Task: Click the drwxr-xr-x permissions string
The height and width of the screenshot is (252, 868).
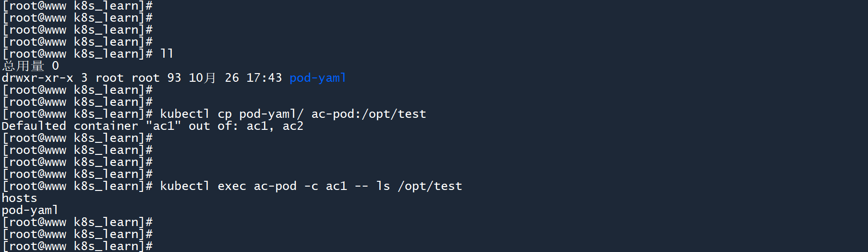Action: pyautogui.click(x=37, y=78)
